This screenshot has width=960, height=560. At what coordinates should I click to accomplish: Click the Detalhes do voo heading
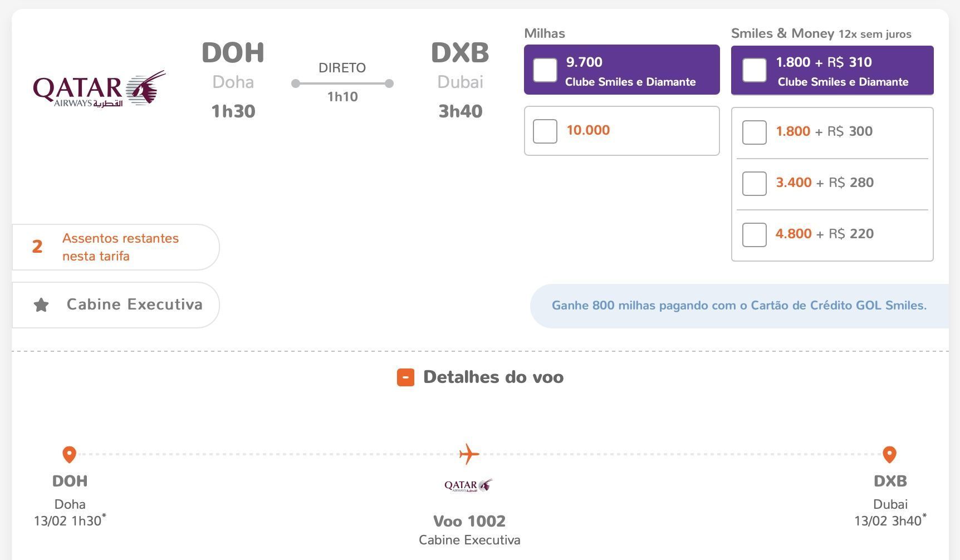coord(493,377)
